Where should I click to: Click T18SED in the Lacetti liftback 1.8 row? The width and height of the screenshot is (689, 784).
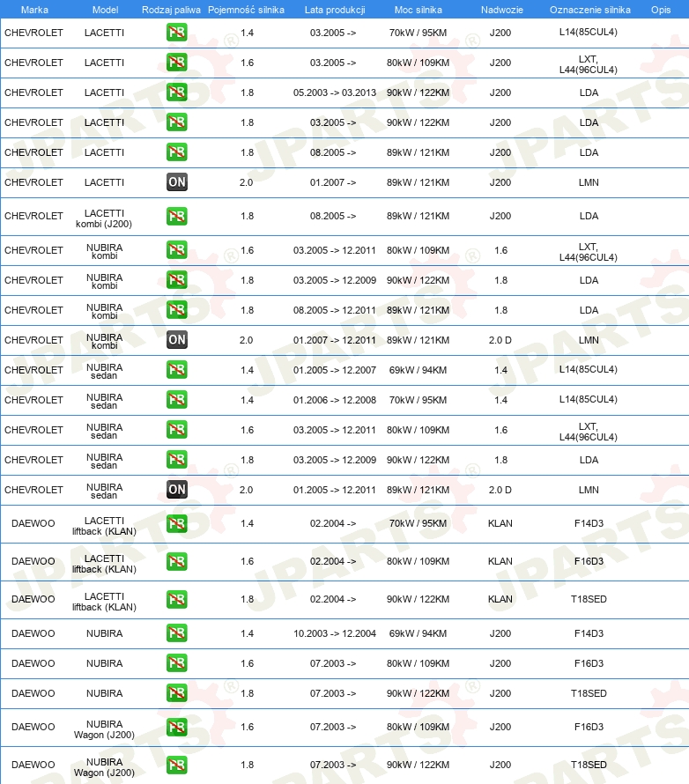pyautogui.click(x=589, y=599)
